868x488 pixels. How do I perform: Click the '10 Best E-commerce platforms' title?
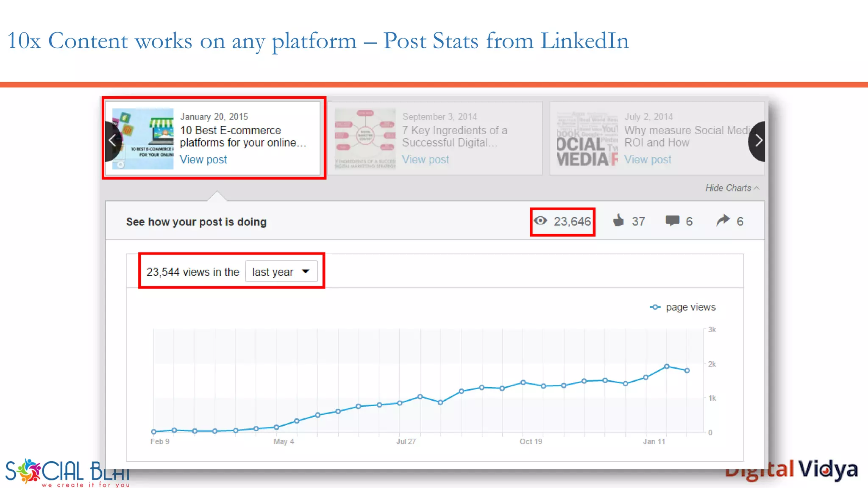click(243, 136)
